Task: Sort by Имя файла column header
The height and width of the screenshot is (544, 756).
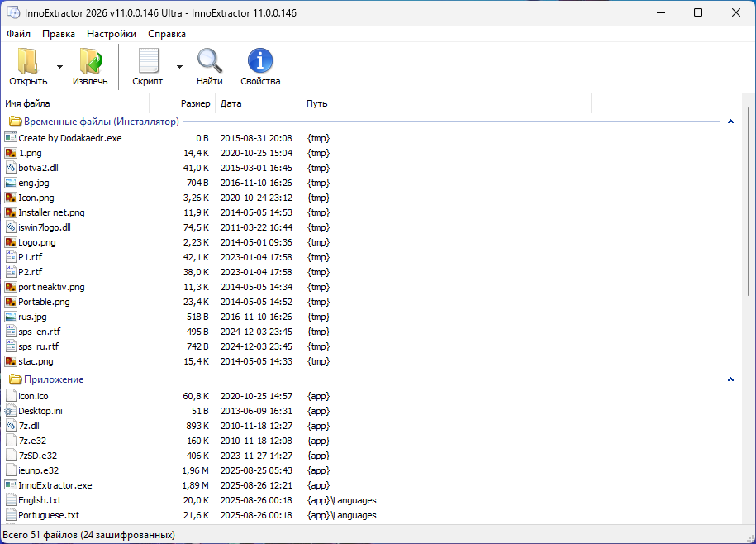Action: [76, 103]
